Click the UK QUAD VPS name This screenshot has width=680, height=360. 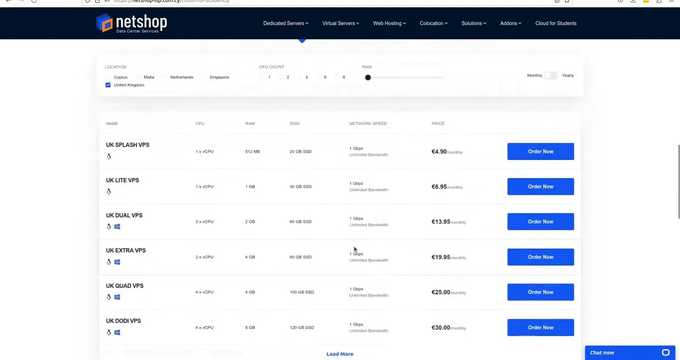tap(124, 286)
